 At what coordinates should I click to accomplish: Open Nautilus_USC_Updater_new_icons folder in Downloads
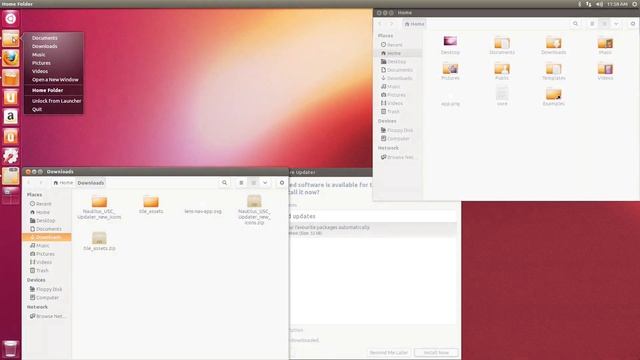pyautogui.click(x=99, y=207)
